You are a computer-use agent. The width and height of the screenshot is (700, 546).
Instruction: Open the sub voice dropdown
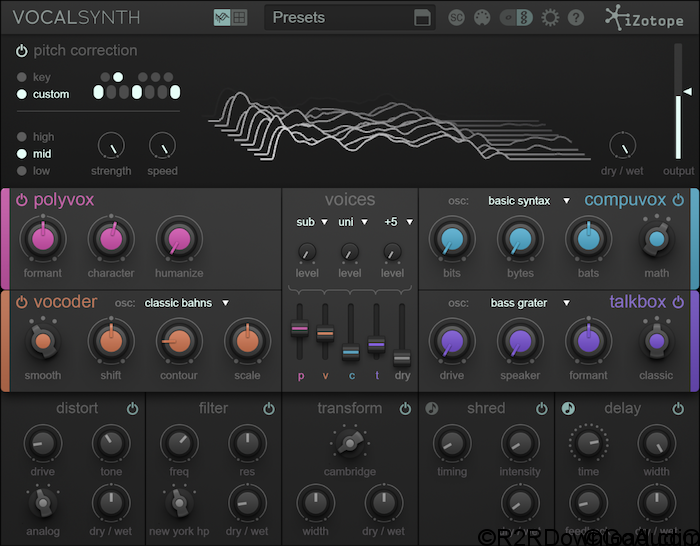[312, 222]
